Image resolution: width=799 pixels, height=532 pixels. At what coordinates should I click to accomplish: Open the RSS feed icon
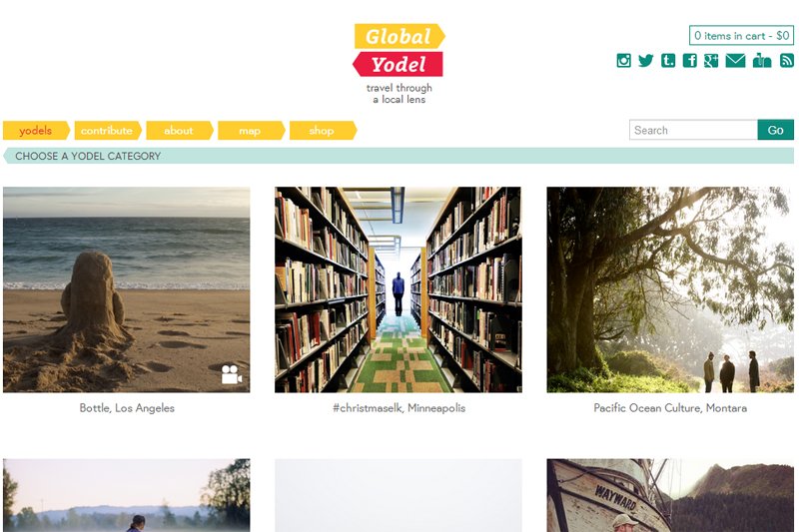coord(787,61)
